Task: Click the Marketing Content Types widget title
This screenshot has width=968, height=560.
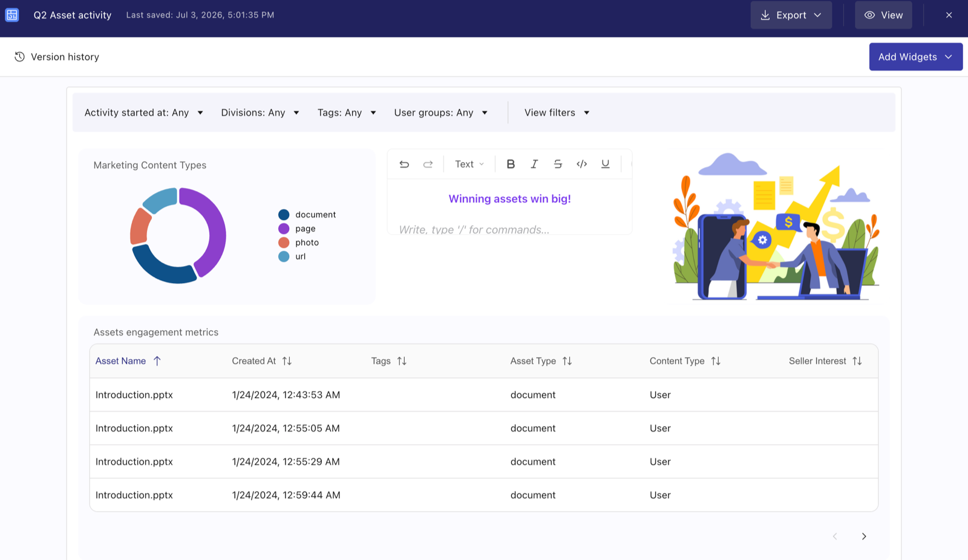Action: point(150,165)
